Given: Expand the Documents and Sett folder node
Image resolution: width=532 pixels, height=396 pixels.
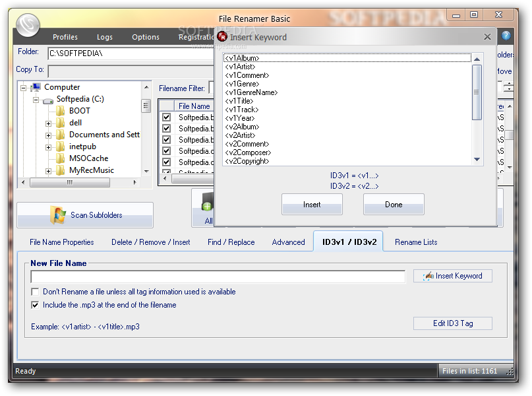Looking at the screenshot, I should tap(48, 135).
